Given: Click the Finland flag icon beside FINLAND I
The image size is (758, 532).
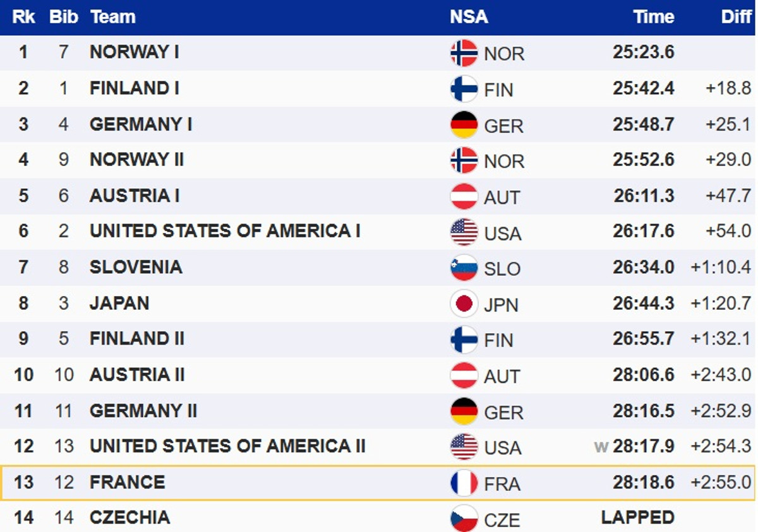Looking at the screenshot, I should 464,89.
